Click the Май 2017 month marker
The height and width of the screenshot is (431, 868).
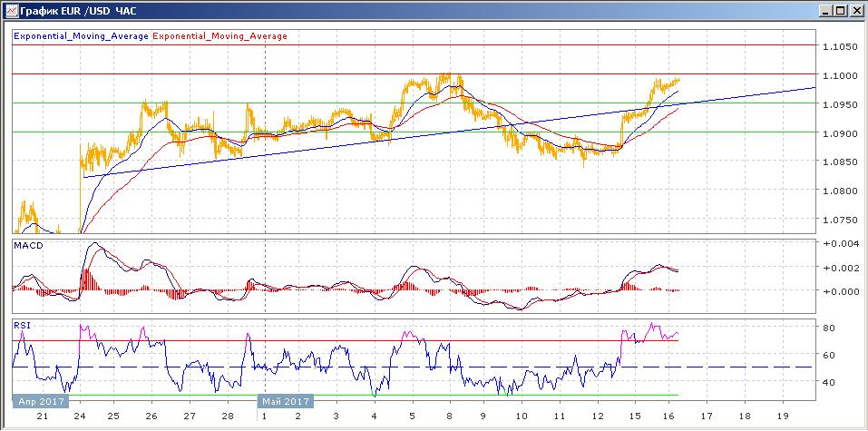tap(285, 401)
